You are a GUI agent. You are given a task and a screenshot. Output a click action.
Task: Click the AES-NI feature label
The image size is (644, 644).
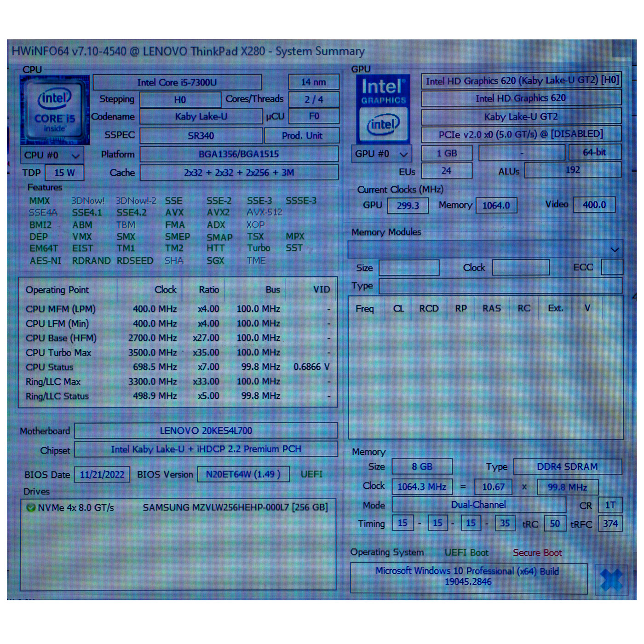coord(45,261)
